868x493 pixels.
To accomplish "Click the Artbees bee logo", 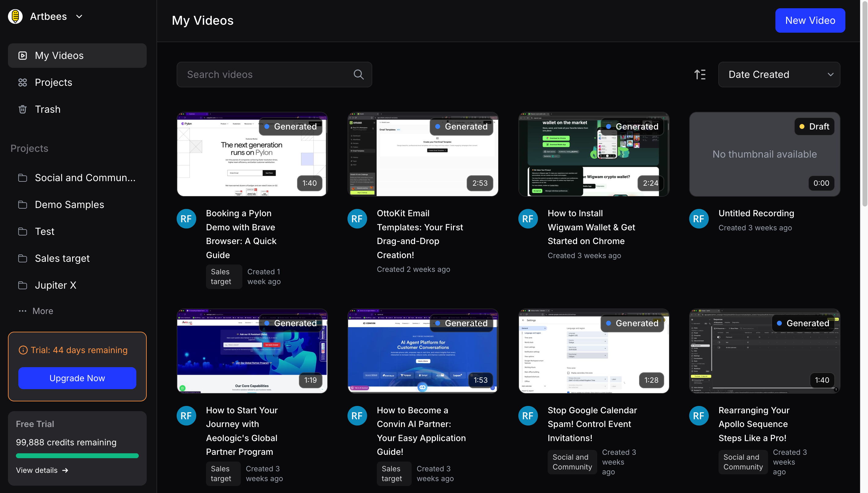I will point(15,16).
